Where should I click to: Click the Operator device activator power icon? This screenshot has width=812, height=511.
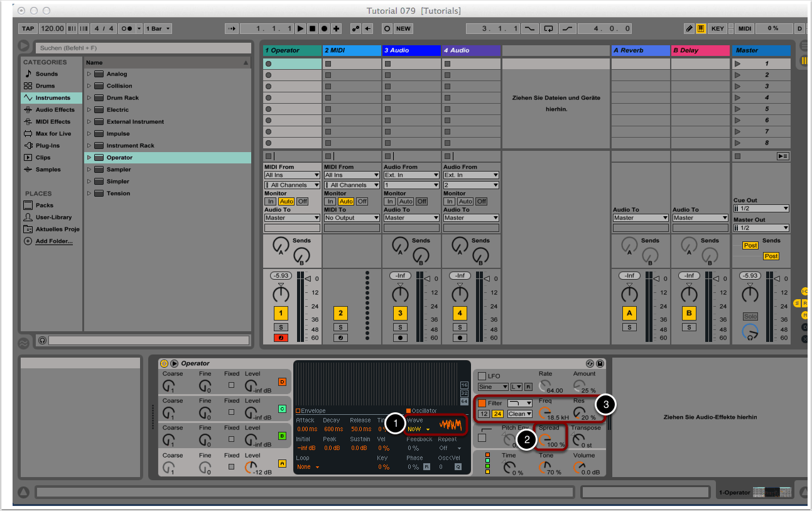pyautogui.click(x=165, y=363)
